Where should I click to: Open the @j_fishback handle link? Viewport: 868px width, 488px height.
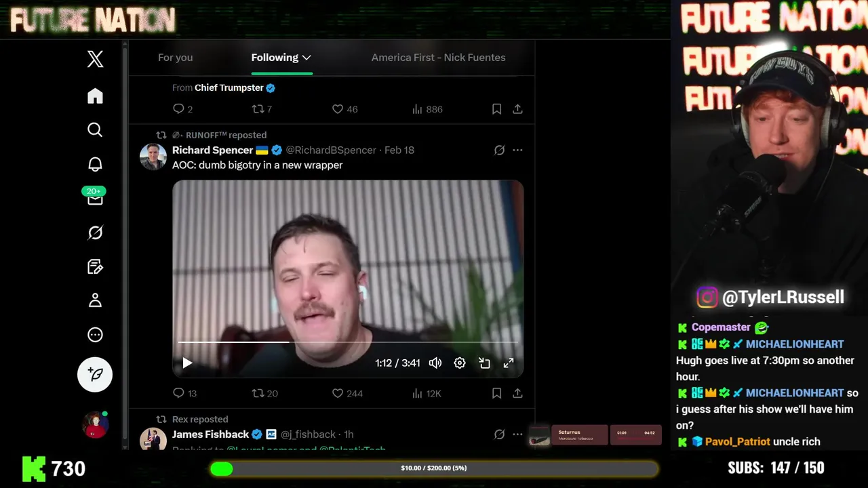click(x=308, y=434)
